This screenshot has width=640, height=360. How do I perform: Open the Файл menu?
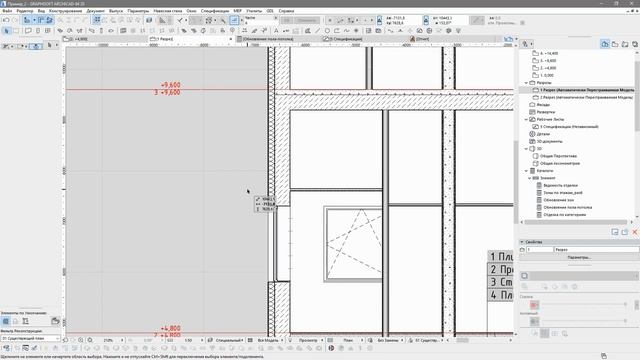point(7,11)
